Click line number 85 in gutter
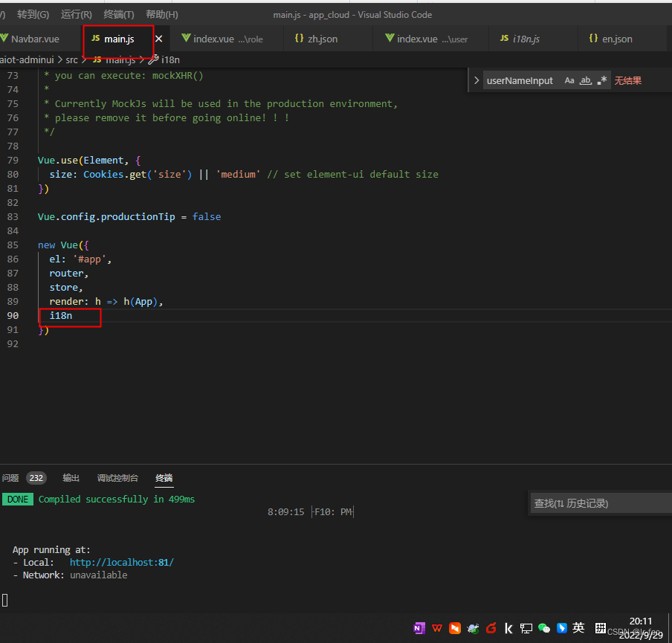 click(x=13, y=245)
